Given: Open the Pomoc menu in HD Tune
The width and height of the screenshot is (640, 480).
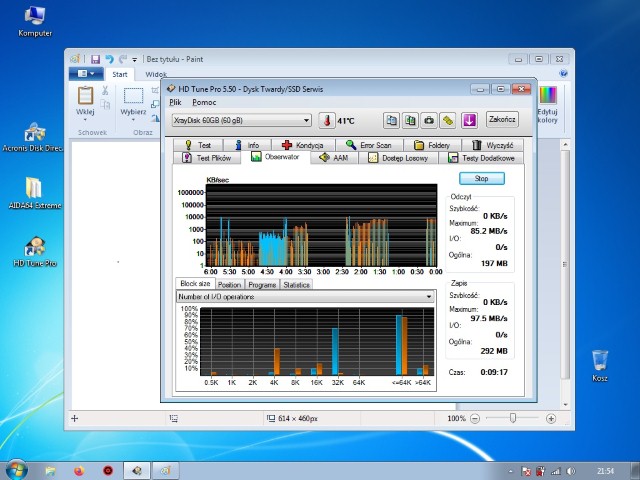Looking at the screenshot, I should tap(204, 102).
